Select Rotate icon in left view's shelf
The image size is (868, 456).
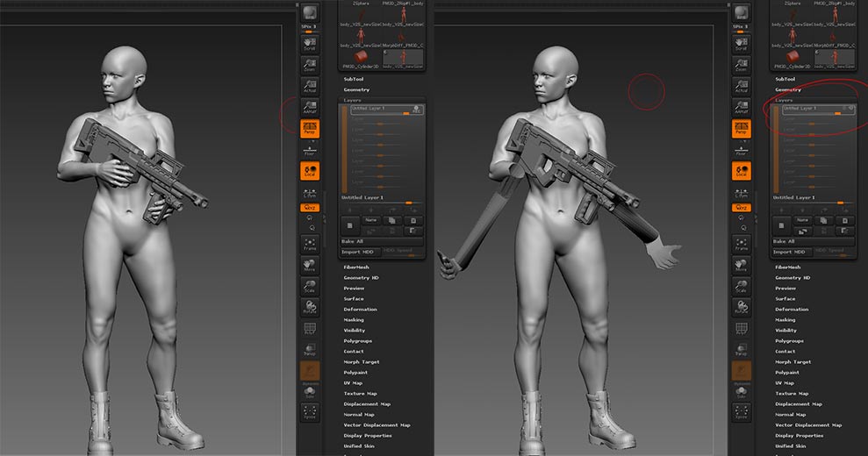click(x=310, y=307)
